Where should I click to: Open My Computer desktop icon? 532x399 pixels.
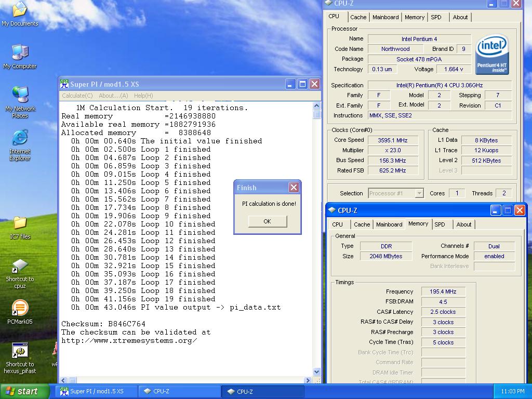coord(20,57)
